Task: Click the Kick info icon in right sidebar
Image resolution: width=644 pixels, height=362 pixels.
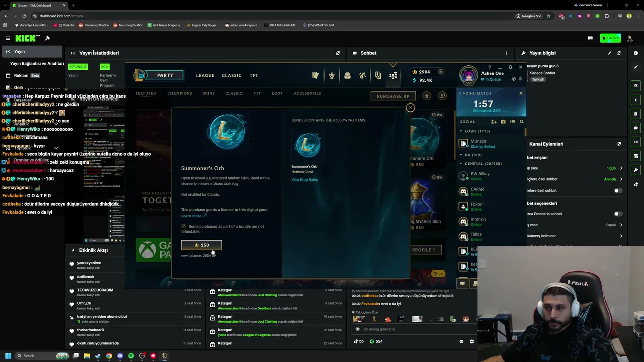Action: pos(636,53)
